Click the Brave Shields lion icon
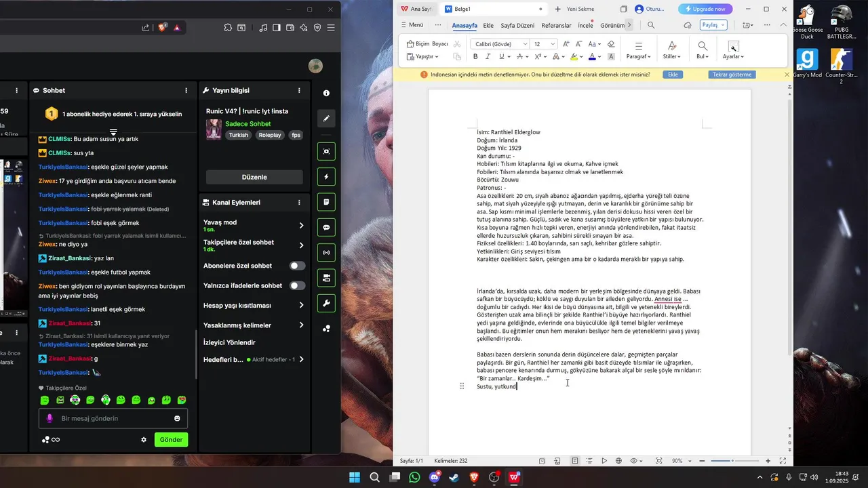The height and width of the screenshot is (488, 868). pyautogui.click(x=162, y=28)
